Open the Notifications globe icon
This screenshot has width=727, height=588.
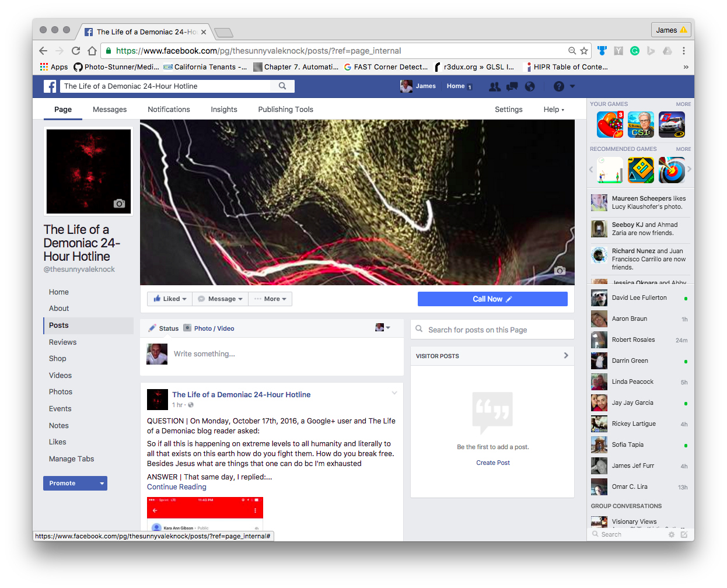pyautogui.click(x=530, y=86)
